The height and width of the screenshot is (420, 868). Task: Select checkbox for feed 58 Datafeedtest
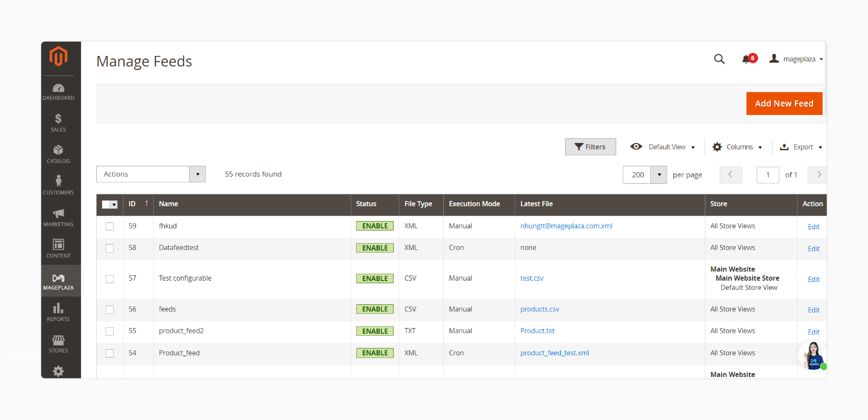pyautogui.click(x=110, y=248)
